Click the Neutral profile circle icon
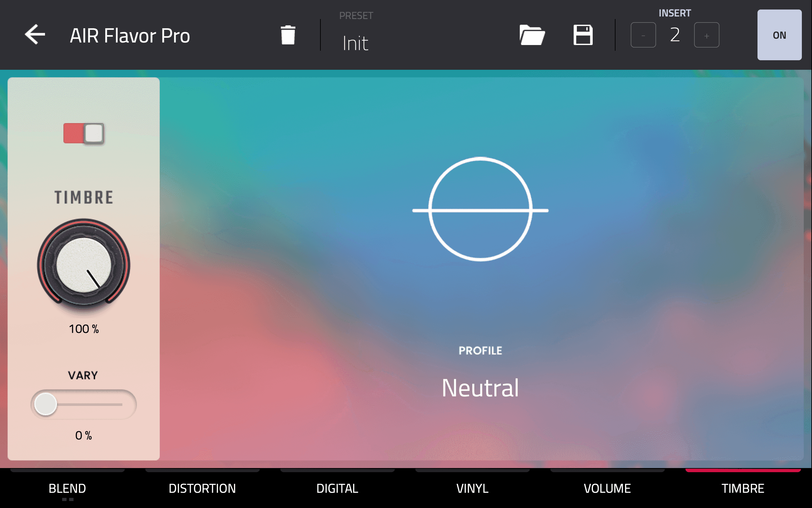 tap(480, 209)
